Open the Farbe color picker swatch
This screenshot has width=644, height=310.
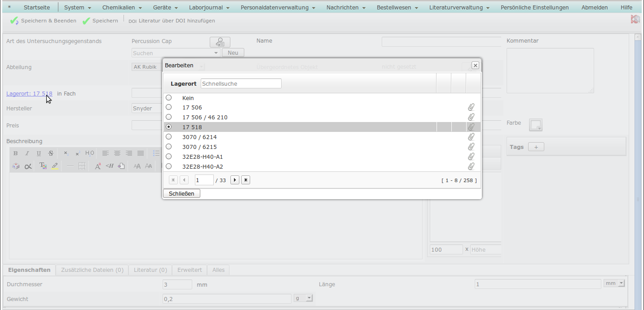point(536,125)
